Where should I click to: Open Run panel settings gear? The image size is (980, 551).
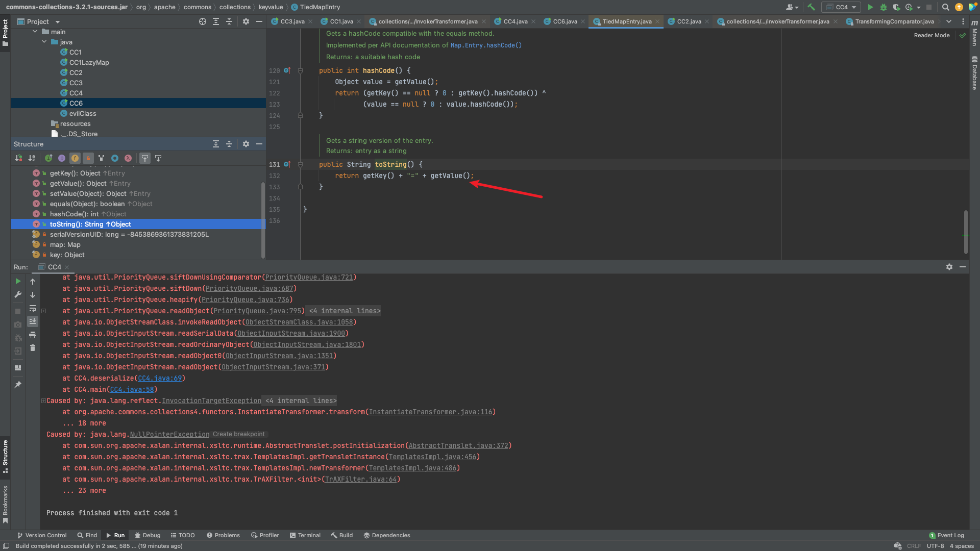(949, 267)
